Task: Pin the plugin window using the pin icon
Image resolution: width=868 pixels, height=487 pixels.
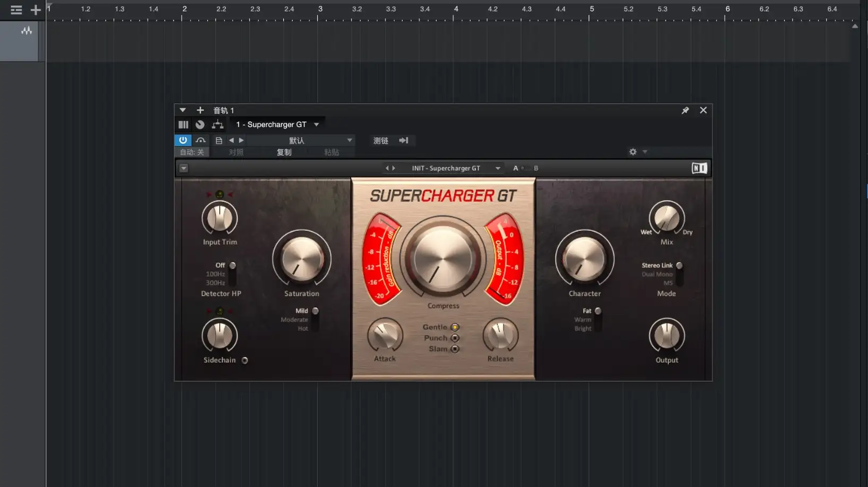Action: (x=685, y=110)
